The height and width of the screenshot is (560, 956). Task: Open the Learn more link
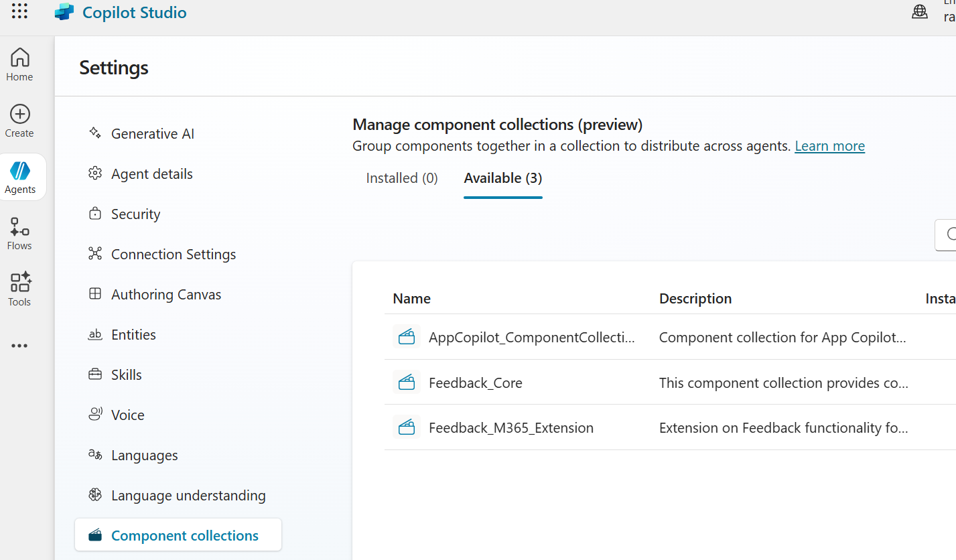coord(829,145)
